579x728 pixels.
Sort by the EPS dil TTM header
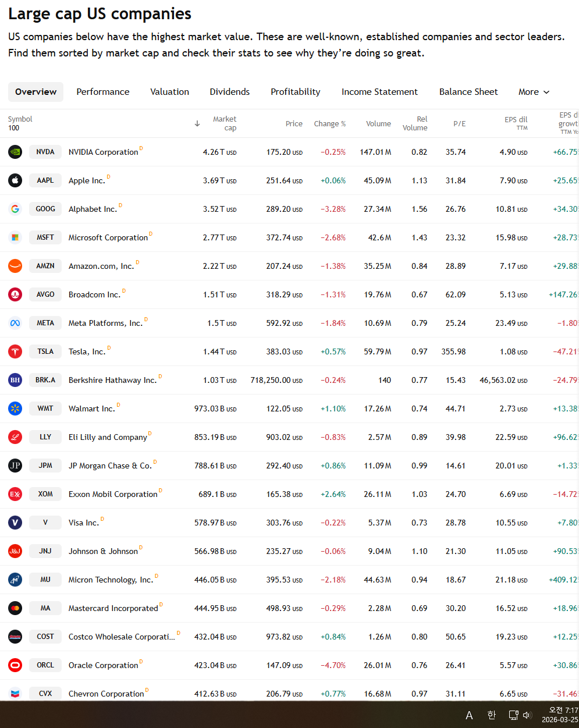tap(516, 123)
